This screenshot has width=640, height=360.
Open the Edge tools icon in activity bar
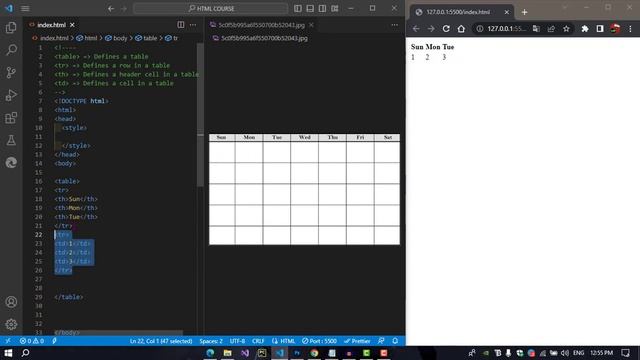11,162
